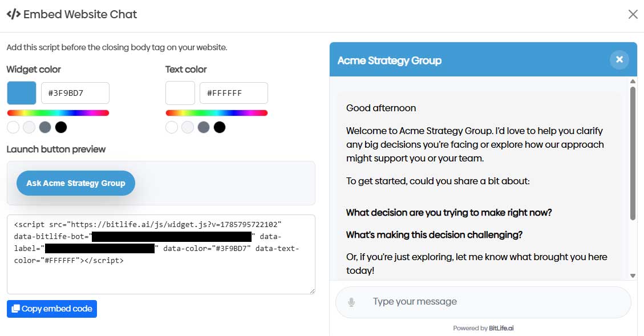Image resolution: width=644 pixels, height=336 pixels.
Task: Pick light gray preset for text color
Action: (188, 127)
